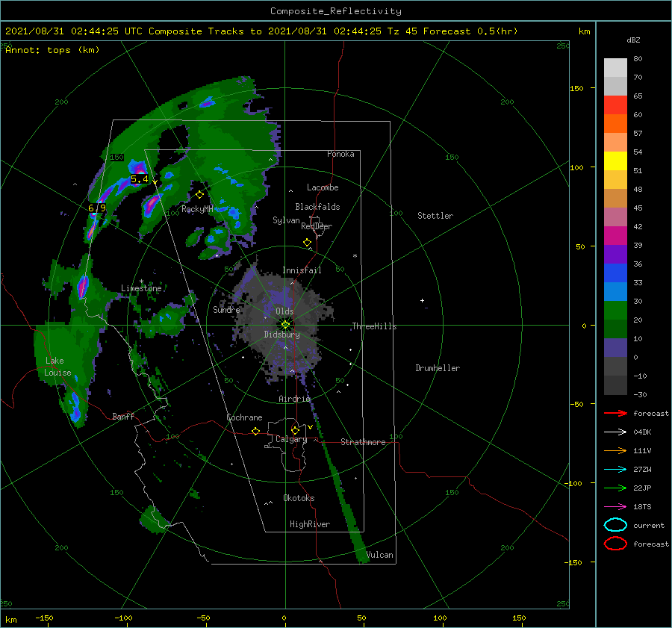This screenshot has width=672, height=628.
Task: Click the red 65 dBZ color band
Action: point(615,105)
